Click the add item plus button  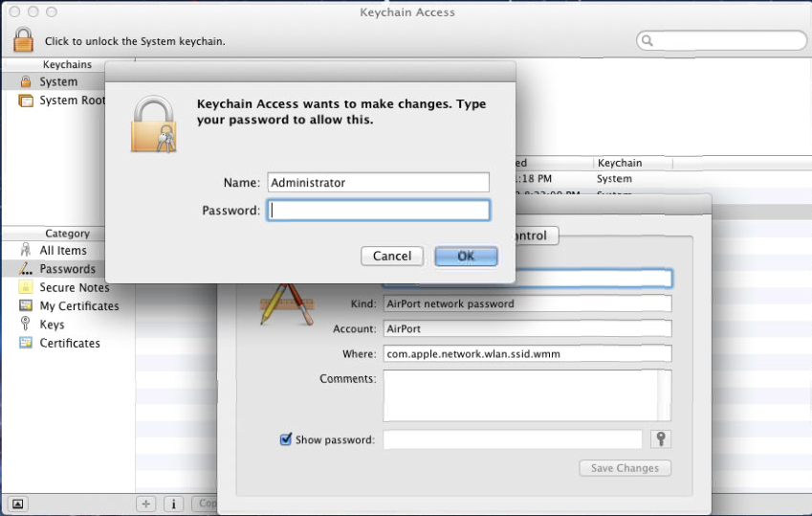point(146,504)
